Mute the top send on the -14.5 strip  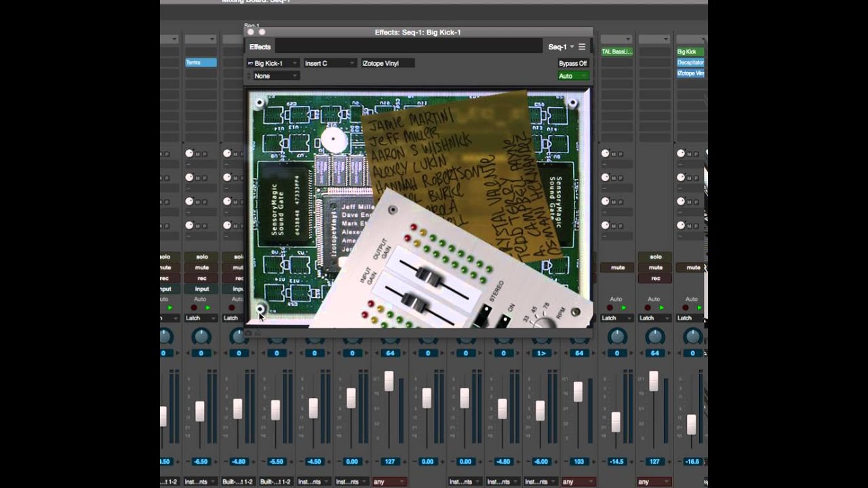click(x=614, y=154)
